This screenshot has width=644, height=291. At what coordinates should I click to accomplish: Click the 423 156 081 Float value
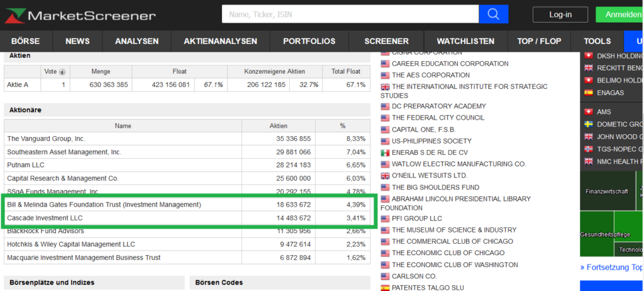(170, 85)
